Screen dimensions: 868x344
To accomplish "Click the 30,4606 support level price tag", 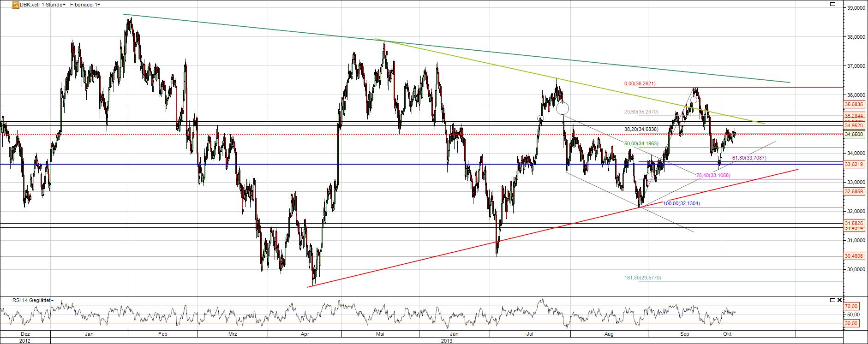I will [854, 256].
